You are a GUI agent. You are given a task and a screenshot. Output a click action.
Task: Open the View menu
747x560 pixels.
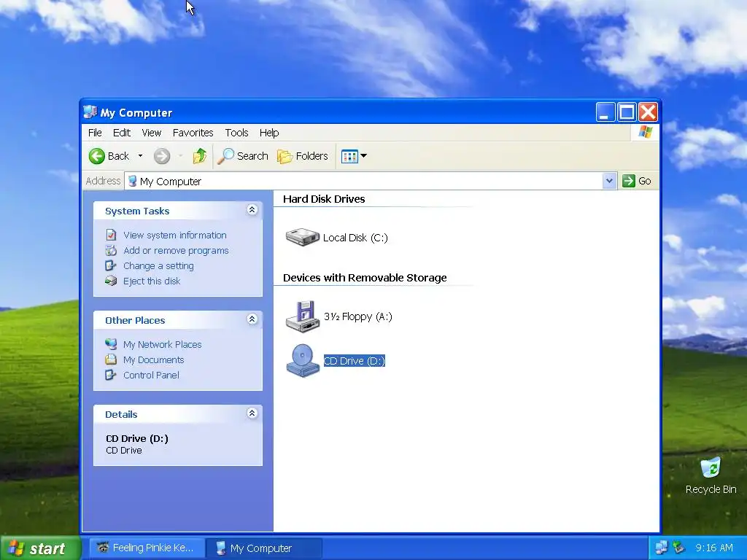pyautogui.click(x=152, y=133)
